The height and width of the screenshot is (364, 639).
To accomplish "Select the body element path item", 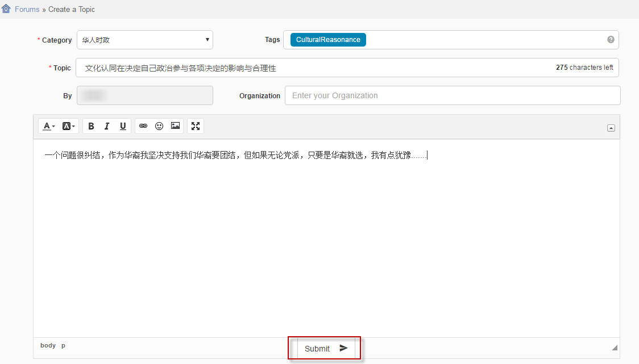I will pyautogui.click(x=48, y=345).
